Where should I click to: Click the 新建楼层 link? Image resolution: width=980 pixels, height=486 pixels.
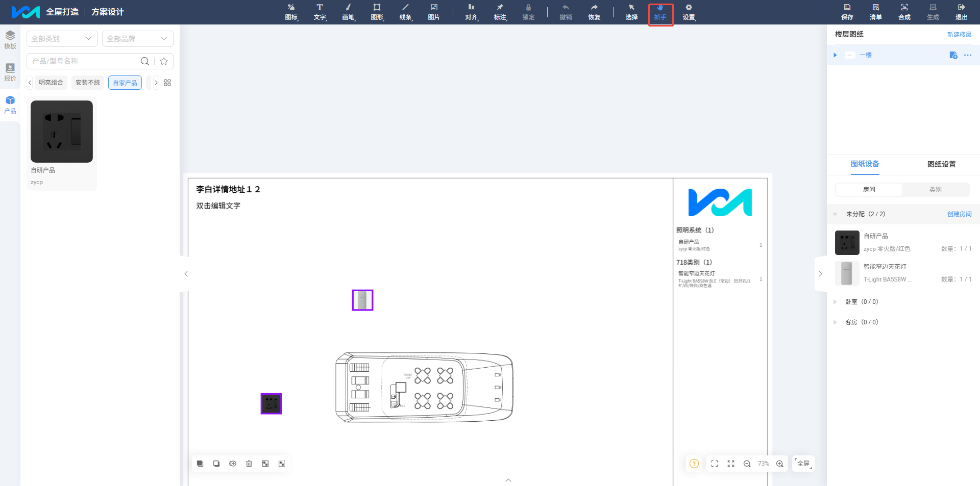coord(960,35)
